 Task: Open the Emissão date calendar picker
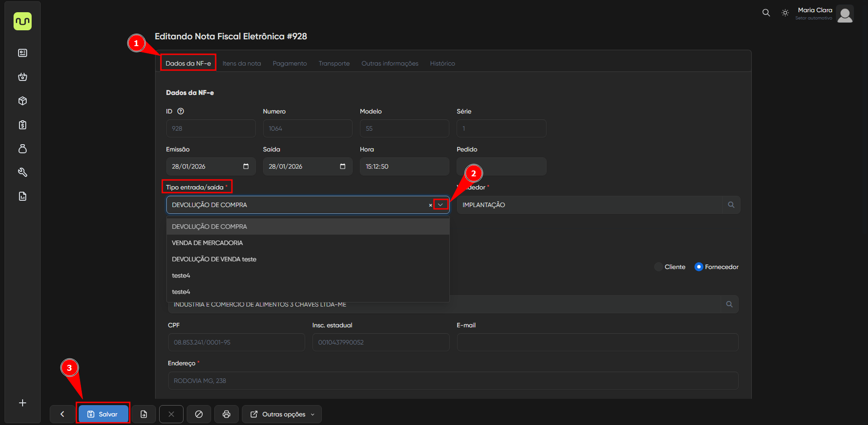pyautogui.click(x=246, y=166)
